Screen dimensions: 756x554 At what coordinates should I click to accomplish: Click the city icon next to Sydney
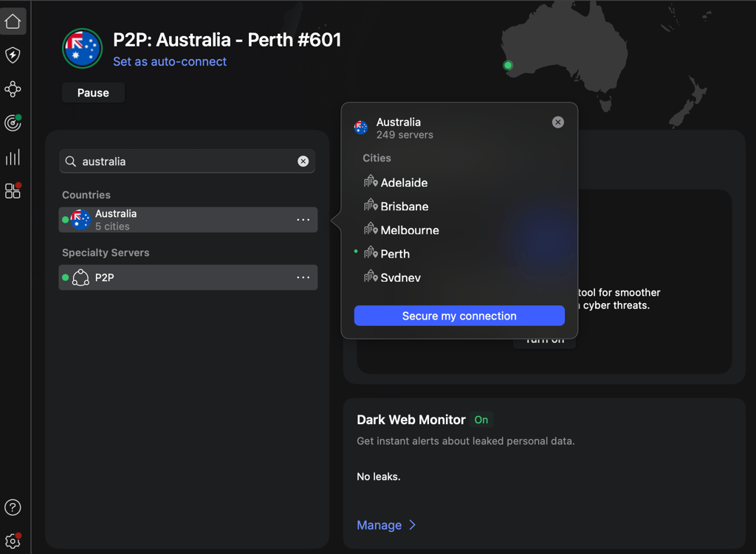click(x=371, y=277)
